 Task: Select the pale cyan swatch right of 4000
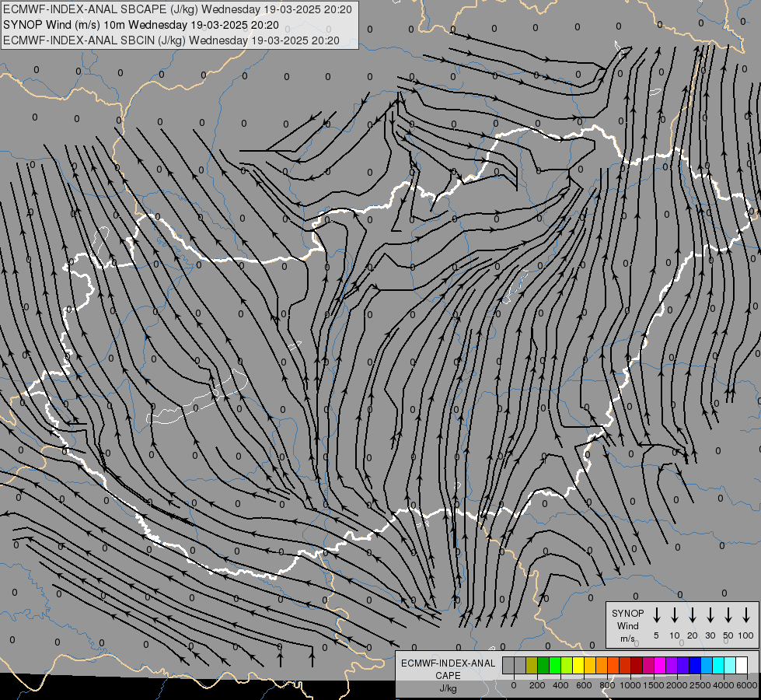(x=729, y=665)
